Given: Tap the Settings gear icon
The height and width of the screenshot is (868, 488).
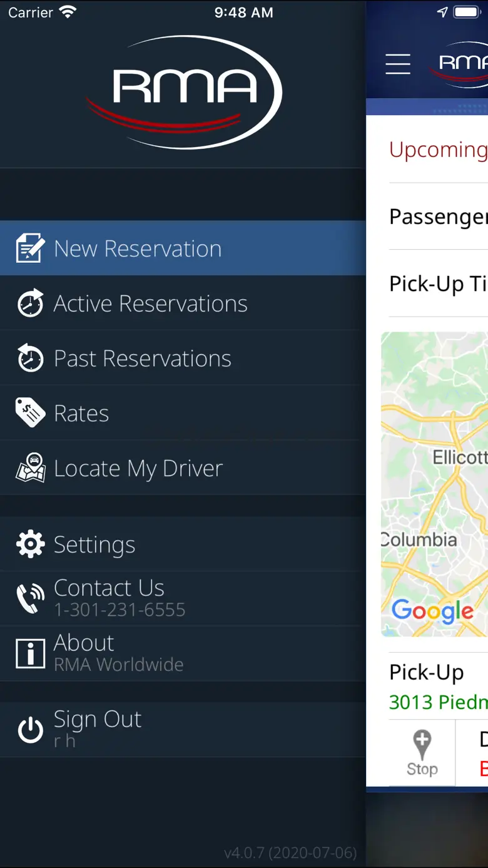Looking at the screenshot, I should 30,544.
